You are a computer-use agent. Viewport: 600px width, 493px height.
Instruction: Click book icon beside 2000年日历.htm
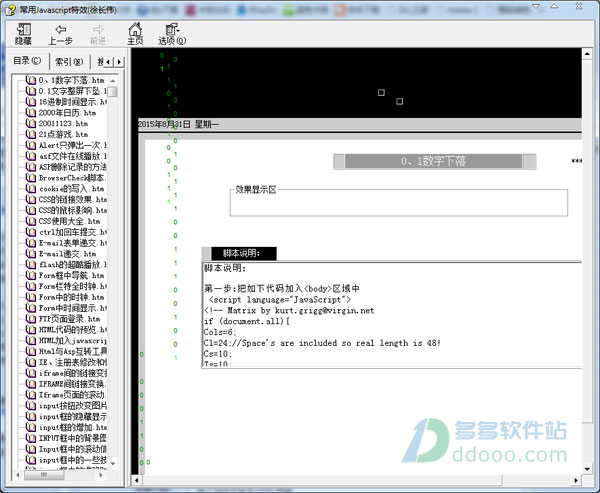pos(31,113)
